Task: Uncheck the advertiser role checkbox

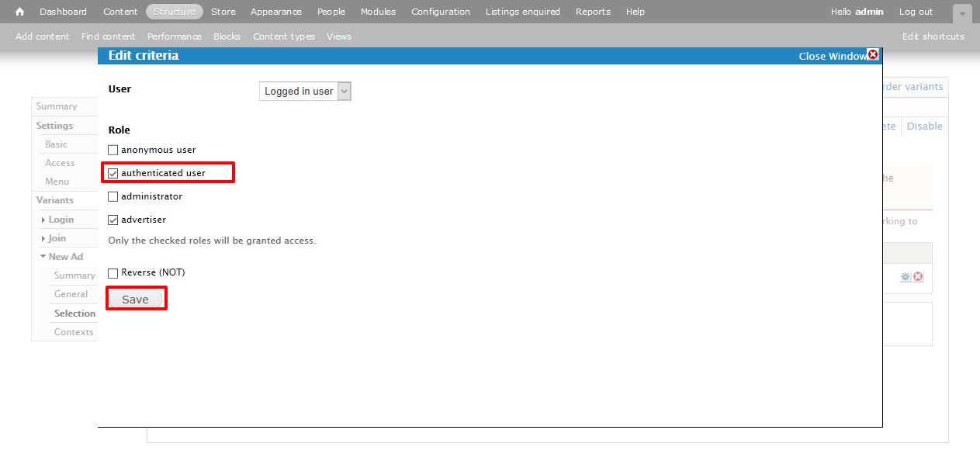Action: point(113,220)
